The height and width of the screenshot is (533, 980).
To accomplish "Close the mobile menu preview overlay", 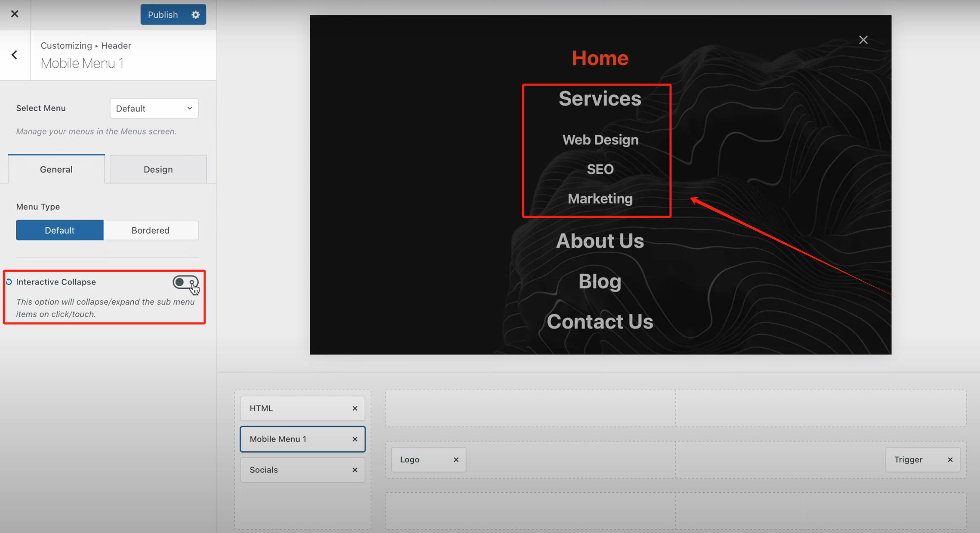I will point(863,40).
